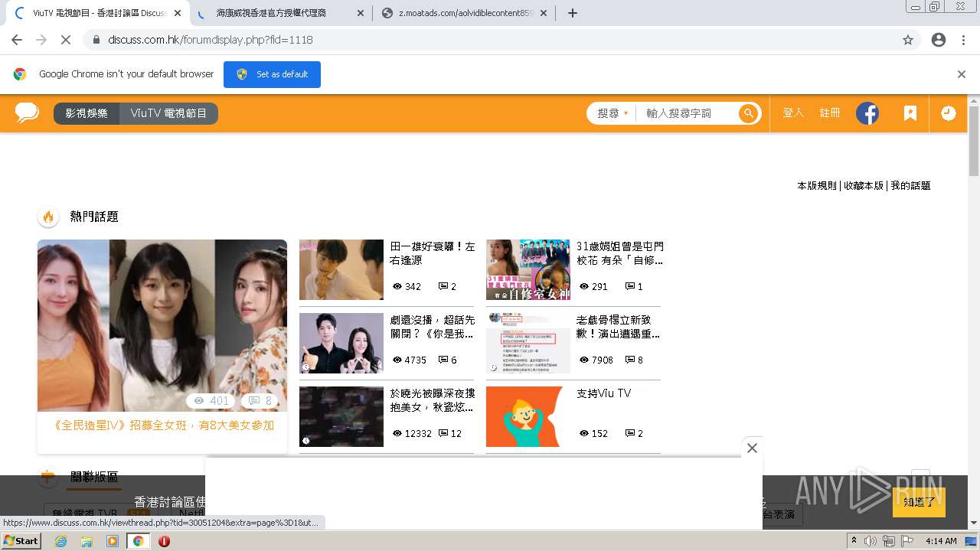The image size is (980, 551).
Task: Open 田一雄好衰囉 topic link
Action: (433, 253)
